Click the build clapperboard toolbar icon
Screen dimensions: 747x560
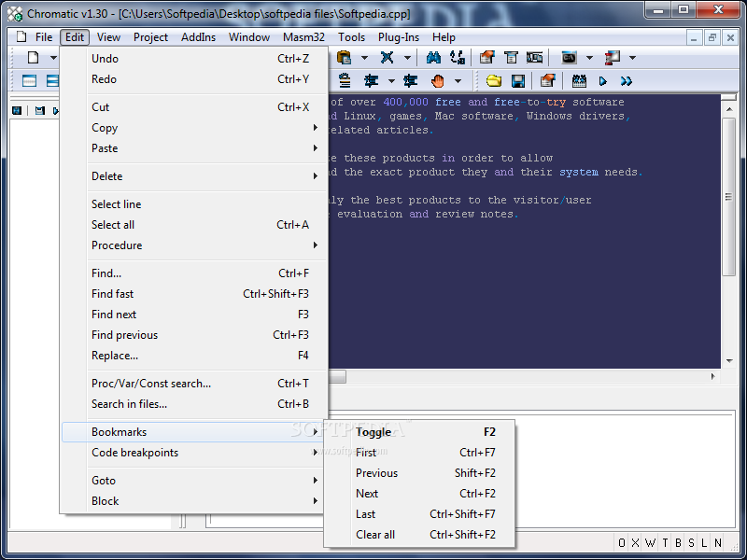click(579, 81)
